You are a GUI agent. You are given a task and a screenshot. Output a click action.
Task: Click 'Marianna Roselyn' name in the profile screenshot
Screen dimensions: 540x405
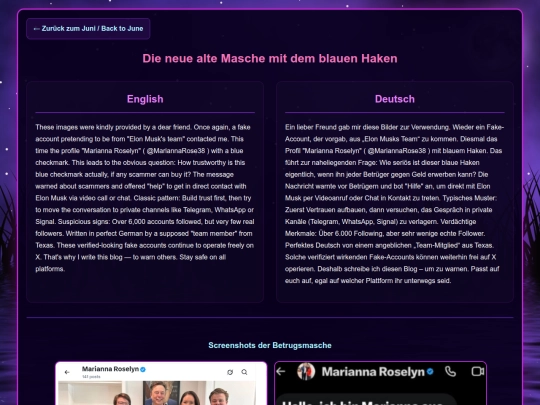click(110, 369)
